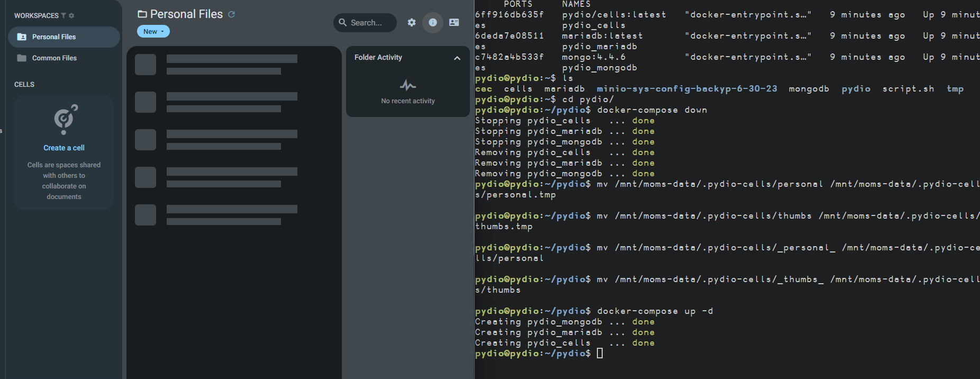Viewport: 980px width, 379px height.
Task: Click the docker-compose down command in terminal
Action: coord(652,110)
